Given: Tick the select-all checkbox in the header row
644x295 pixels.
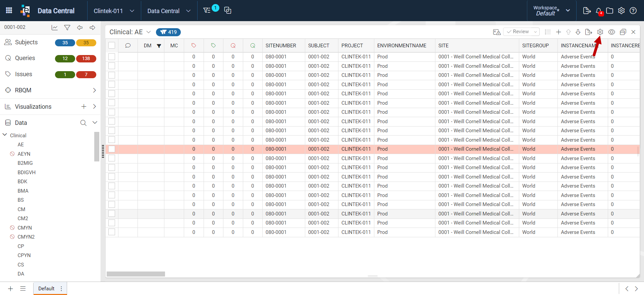Looking at the screenshot, I should 112,45.
